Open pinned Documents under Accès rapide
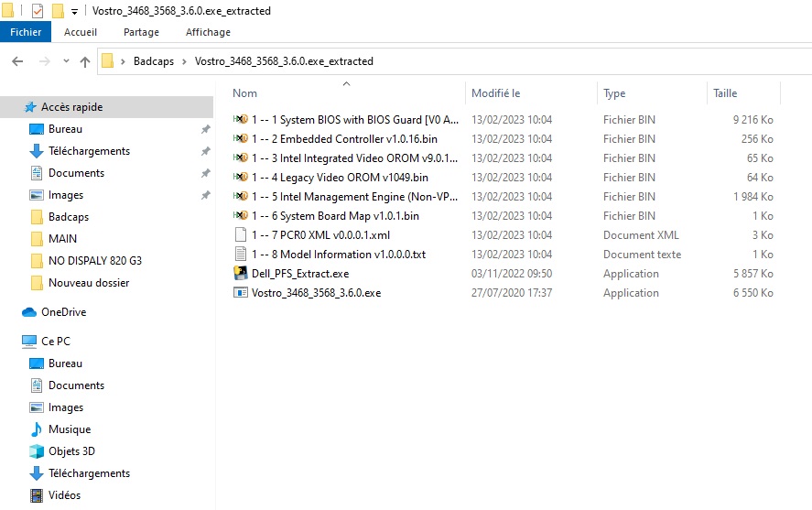The height and width of the screenshot is (510, 812). coord(76,173)
